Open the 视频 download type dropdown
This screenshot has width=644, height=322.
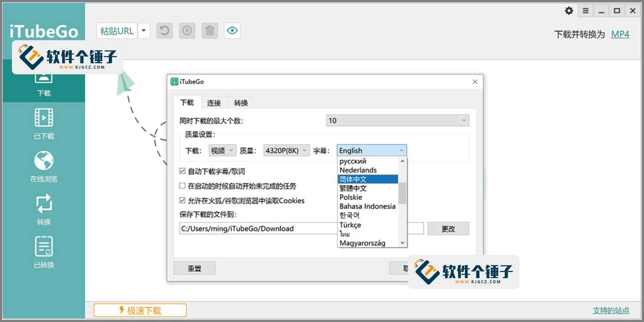tap(222, 151)
